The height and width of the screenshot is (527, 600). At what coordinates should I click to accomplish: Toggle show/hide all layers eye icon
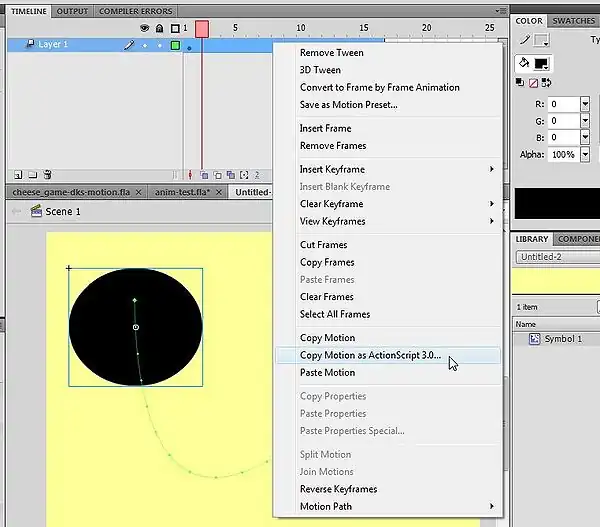point(145,28)
